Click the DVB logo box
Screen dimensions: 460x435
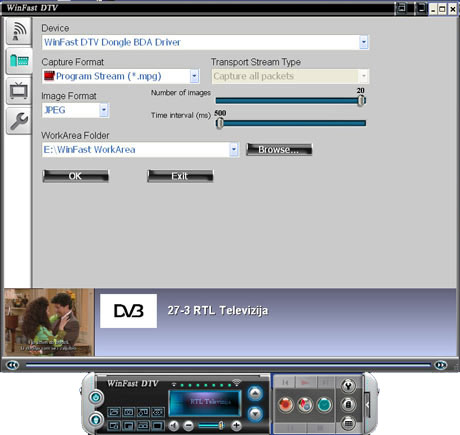click(x=128, y=311)
